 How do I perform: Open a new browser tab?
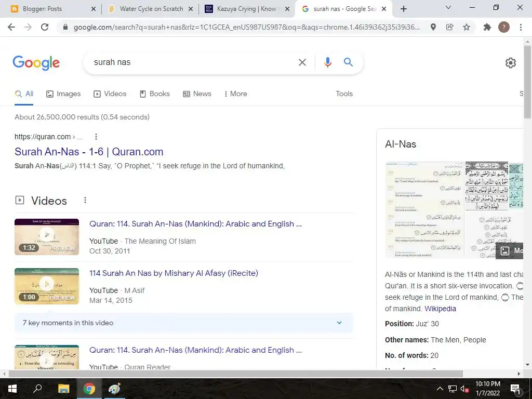403,9
